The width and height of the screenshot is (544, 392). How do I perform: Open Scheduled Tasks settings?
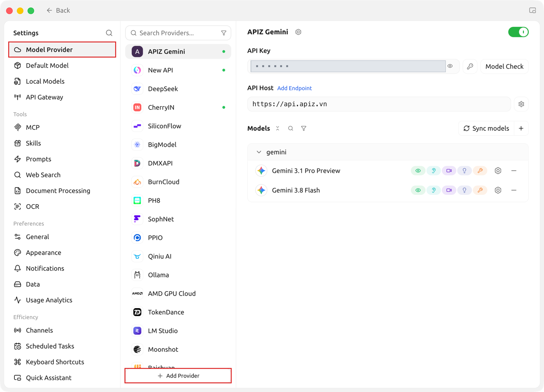62,346
